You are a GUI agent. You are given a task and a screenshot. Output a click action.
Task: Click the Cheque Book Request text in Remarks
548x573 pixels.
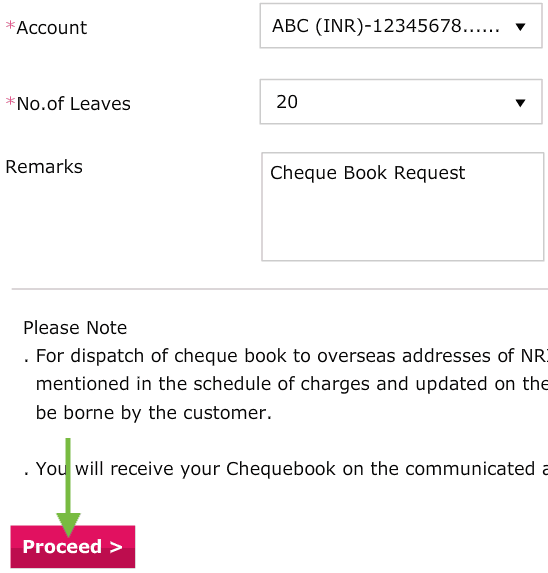click(367, 173)
